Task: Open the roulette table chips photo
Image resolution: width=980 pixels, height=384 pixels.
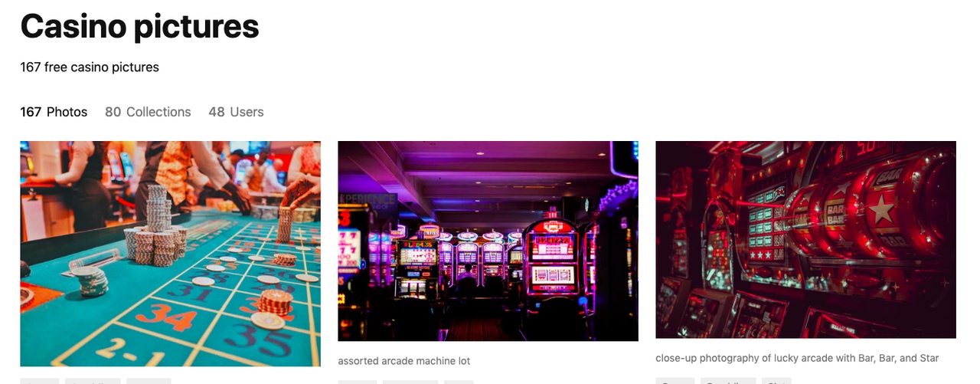Action: tap(170, 254)
